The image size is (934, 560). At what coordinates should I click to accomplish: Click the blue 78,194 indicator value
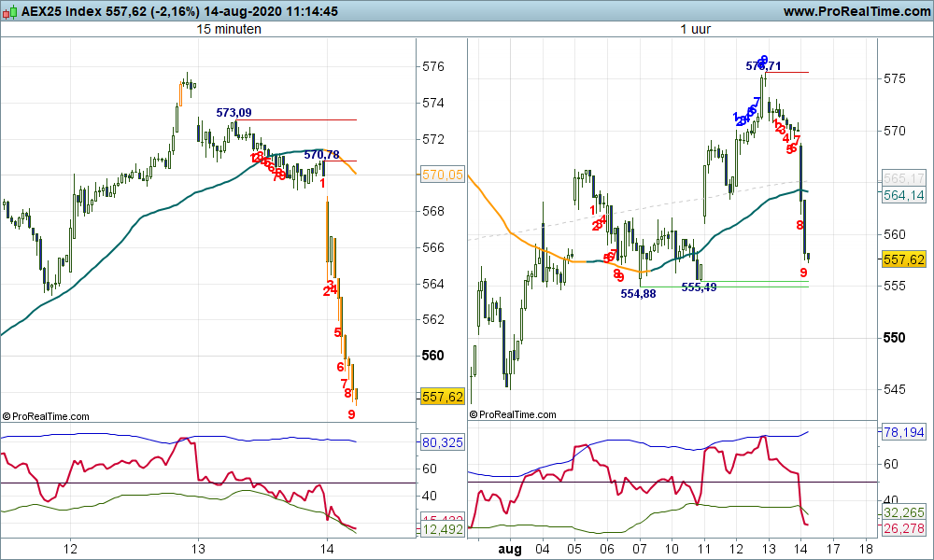[903, 433]
